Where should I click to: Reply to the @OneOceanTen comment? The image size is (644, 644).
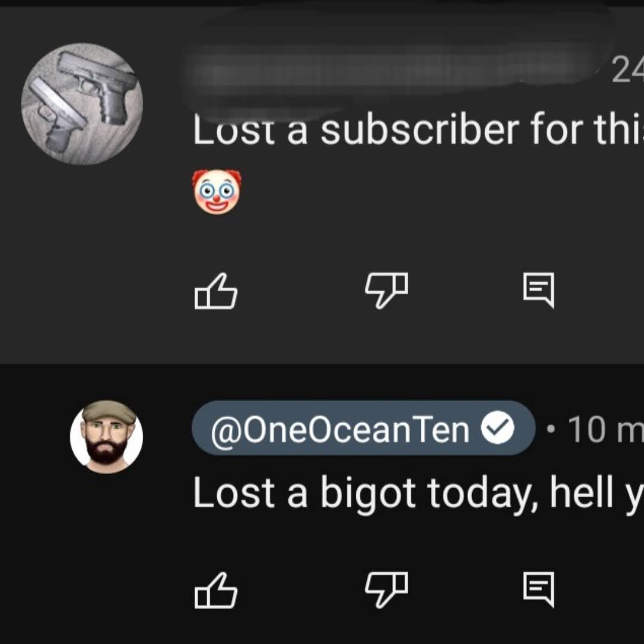coord(538,589)
